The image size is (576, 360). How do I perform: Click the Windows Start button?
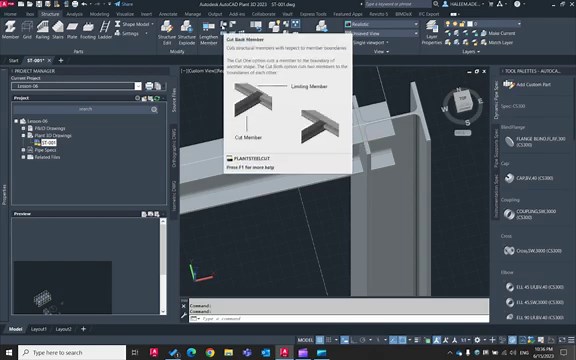tap(8, 353)
